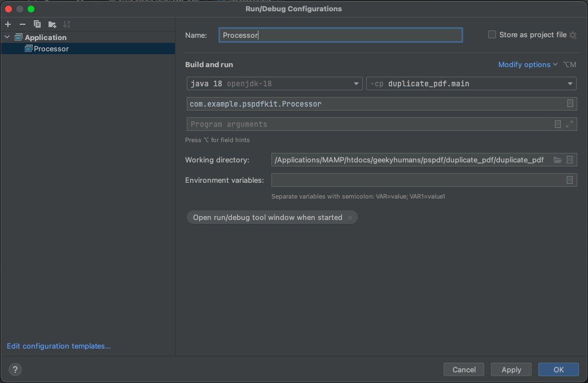Open the Store as project file settings gear
The width and height of the screenshot is (588, 383).
[573, 34]
